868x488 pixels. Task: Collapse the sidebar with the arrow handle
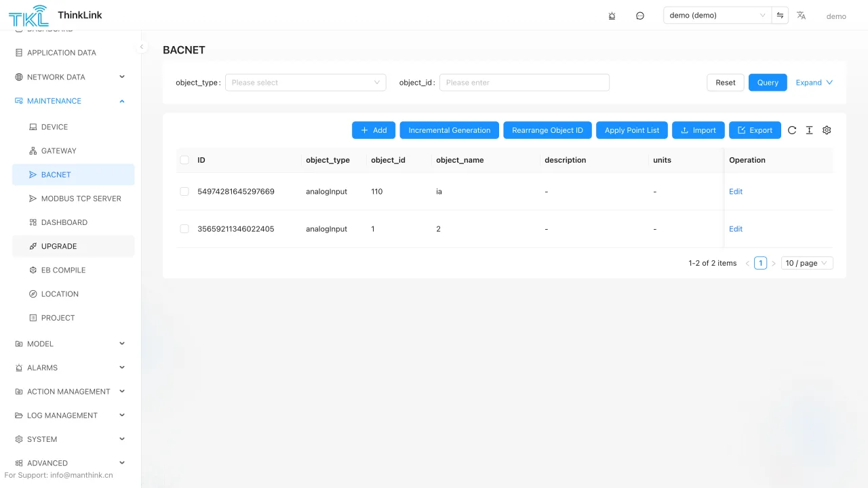click(142, 47)
